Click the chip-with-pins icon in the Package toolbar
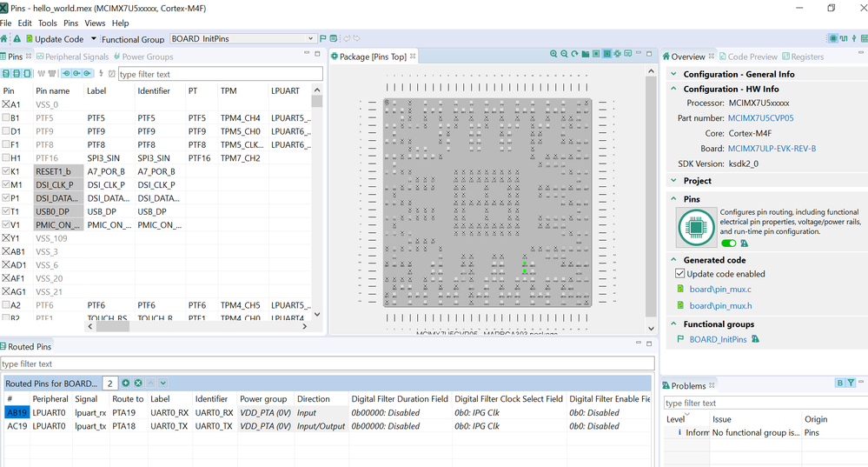This screenshot has height=467, width=868. [617, 54]
